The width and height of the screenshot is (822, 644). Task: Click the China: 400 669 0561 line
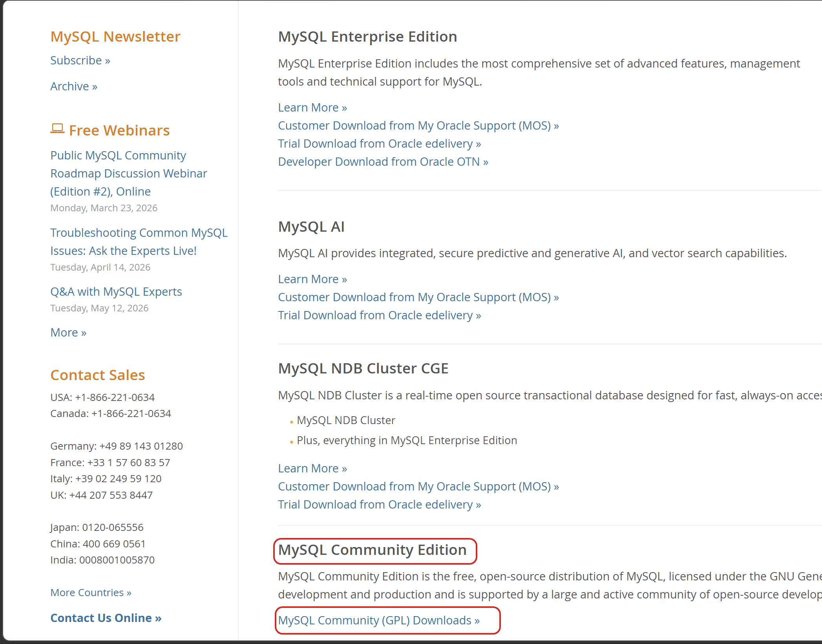[x=98, y=544]
